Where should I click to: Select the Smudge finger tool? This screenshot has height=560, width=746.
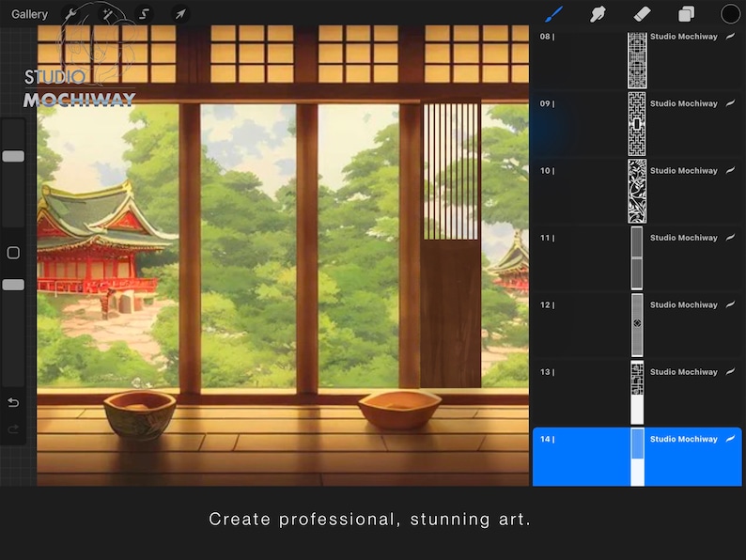[x=598, y=14]
